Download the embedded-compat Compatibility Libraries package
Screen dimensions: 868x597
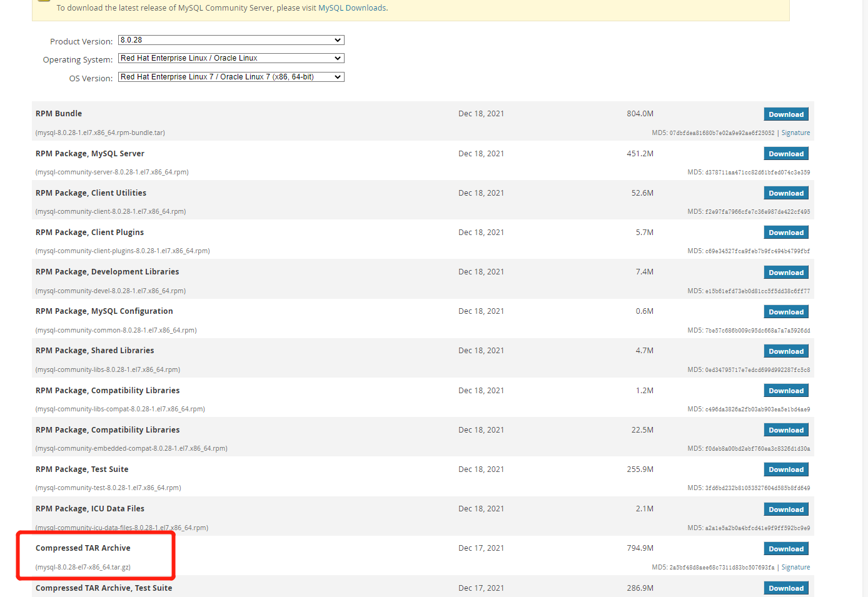coord(786,430)
